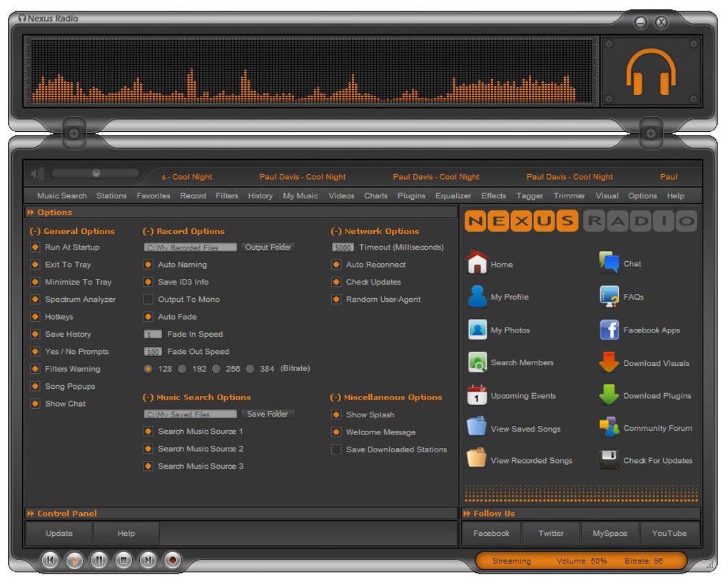Click the pause button
728x585 pixels.
[x=99, y=560]
